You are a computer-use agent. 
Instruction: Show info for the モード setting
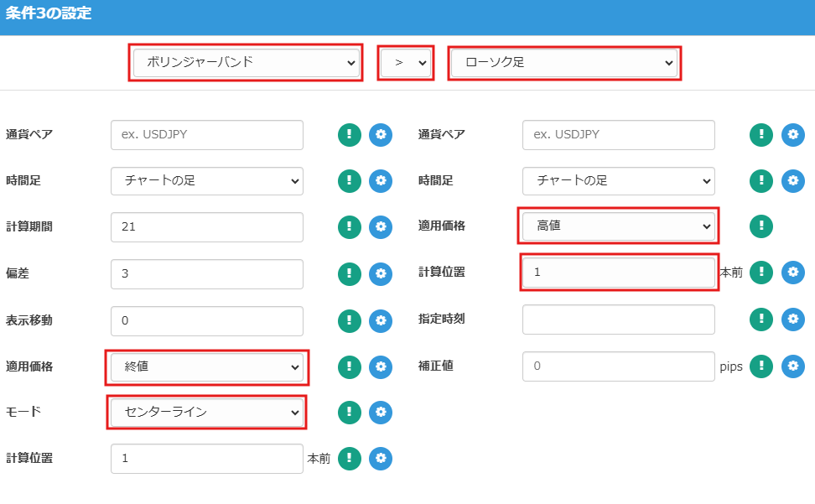point(350,412)
